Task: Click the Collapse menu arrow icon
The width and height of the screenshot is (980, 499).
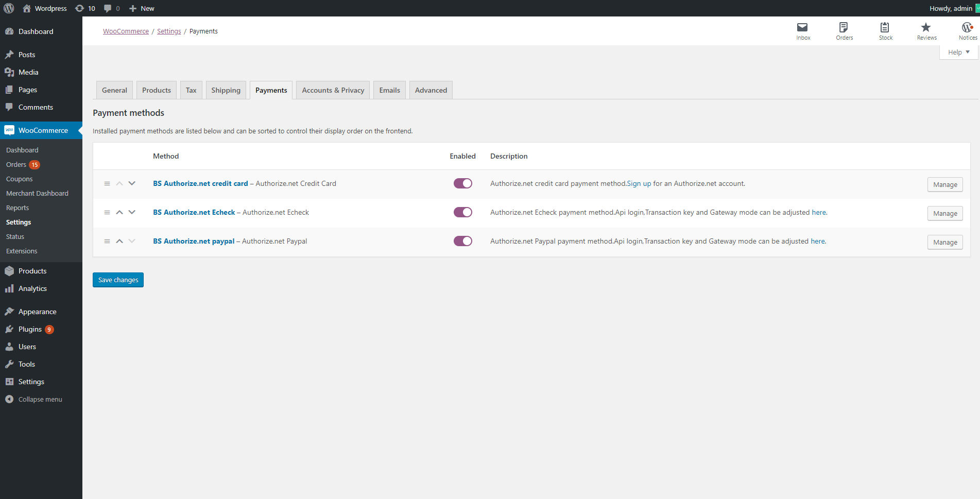Action: click(9, 399)
